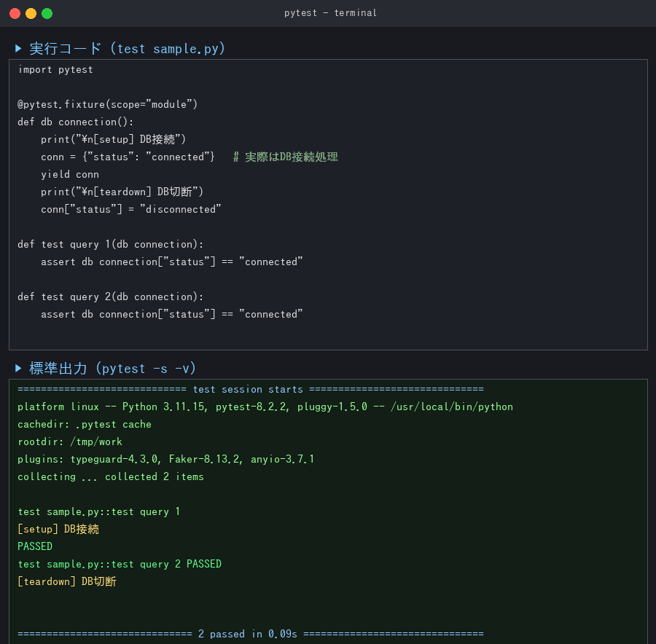Click the "def test query 1" function definition

[111, 244]
